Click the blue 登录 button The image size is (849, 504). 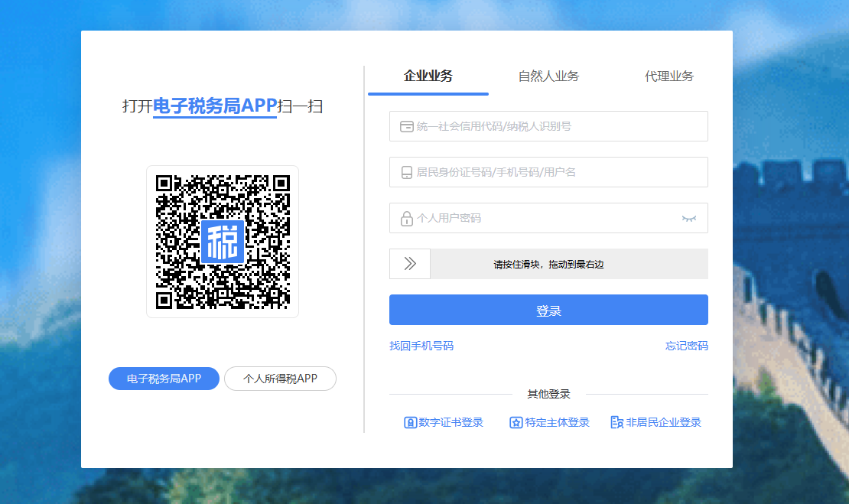click(548, 310)
